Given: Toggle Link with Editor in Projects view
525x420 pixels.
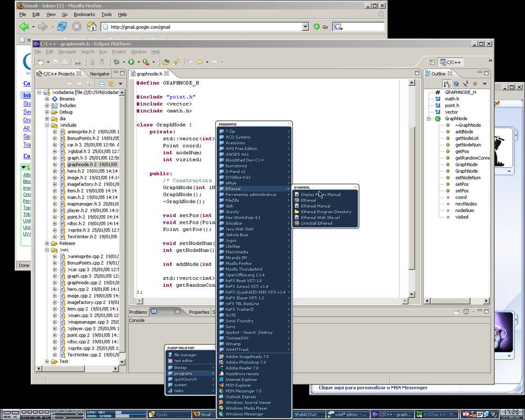Looking at the screenshot, I should [110, 84].
